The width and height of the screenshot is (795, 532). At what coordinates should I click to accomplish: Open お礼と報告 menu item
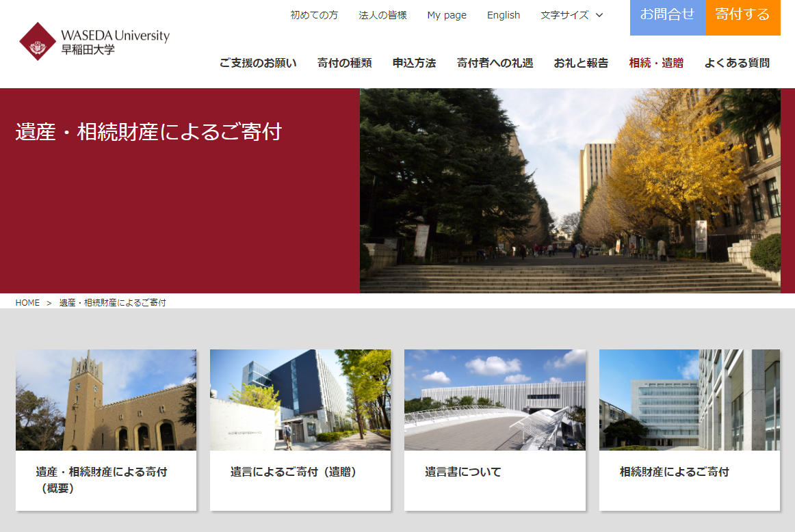(581, 63)
